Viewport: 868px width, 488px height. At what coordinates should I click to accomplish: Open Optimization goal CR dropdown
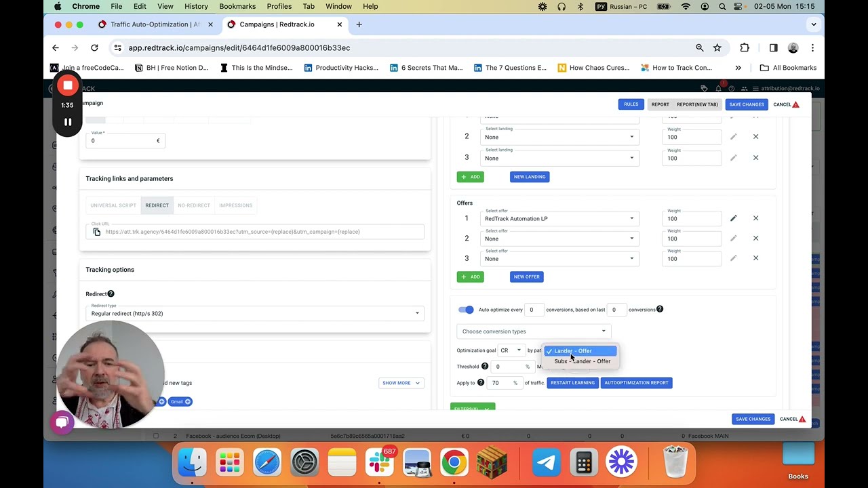pos(511,350)
